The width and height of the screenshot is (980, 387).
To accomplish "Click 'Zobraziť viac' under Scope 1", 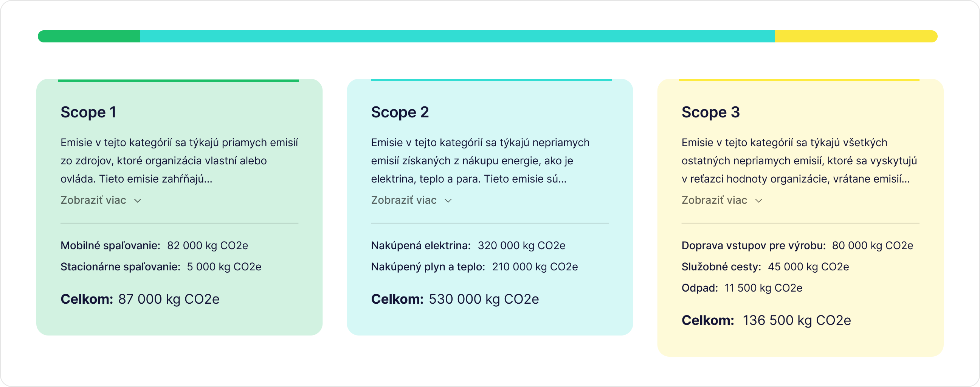I will (93, 200).
